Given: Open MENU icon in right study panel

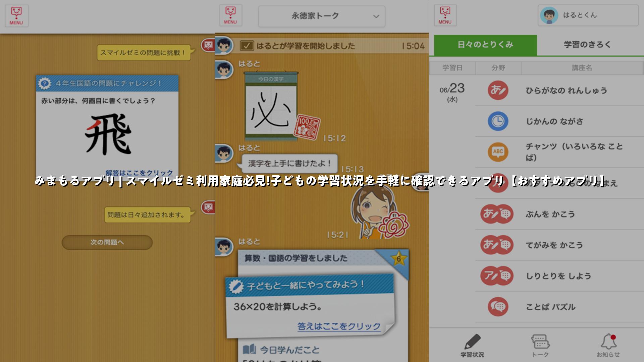Looking at the screenshot, I should 445,15.
